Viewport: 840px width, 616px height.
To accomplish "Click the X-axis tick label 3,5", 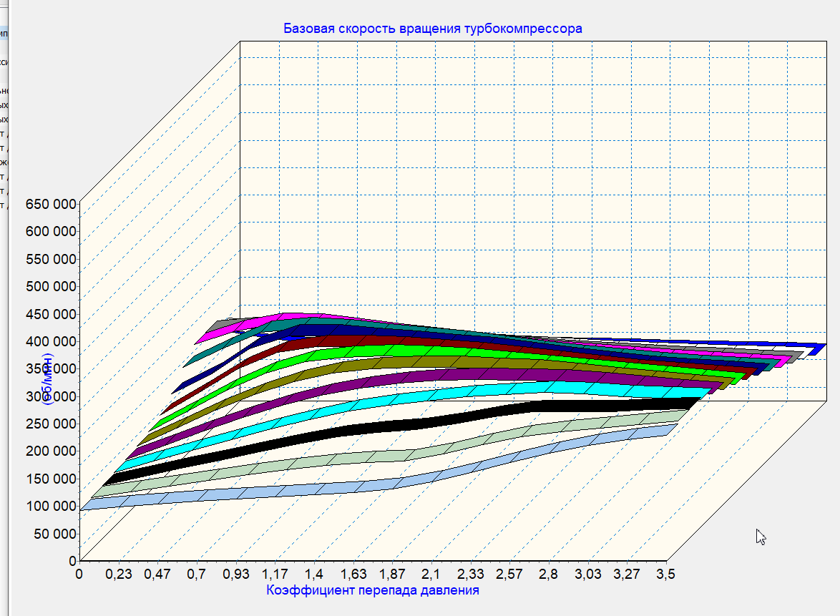I will coord(665,574).
